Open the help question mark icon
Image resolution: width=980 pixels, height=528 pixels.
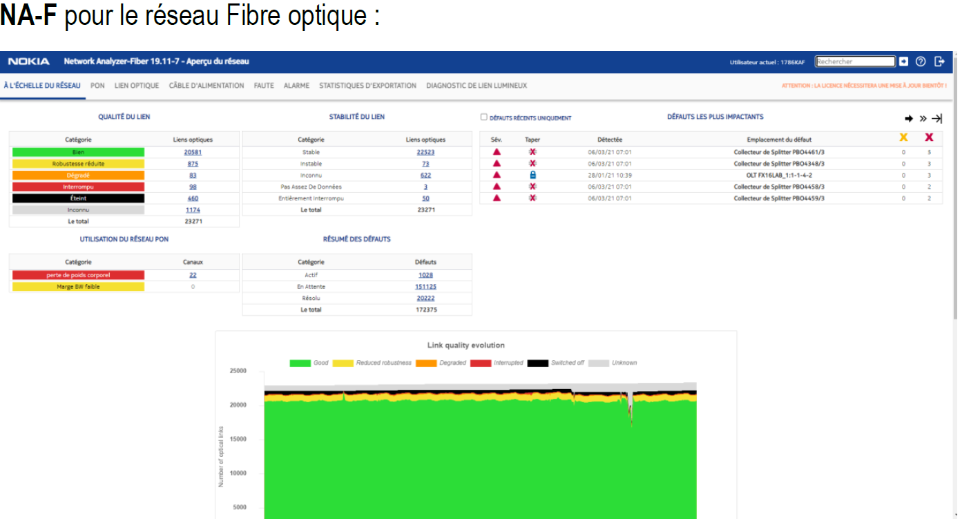(x=921, y=62)
